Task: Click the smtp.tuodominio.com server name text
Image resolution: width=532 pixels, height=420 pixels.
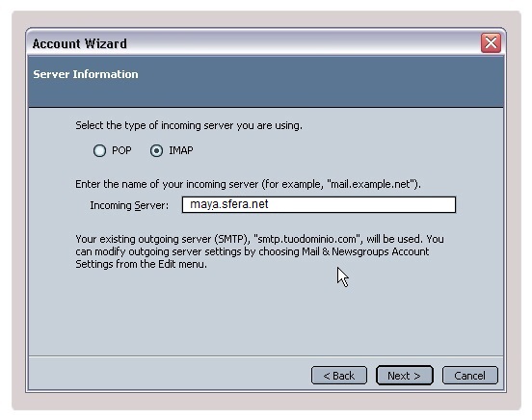Action: click(x=306, y=239)
